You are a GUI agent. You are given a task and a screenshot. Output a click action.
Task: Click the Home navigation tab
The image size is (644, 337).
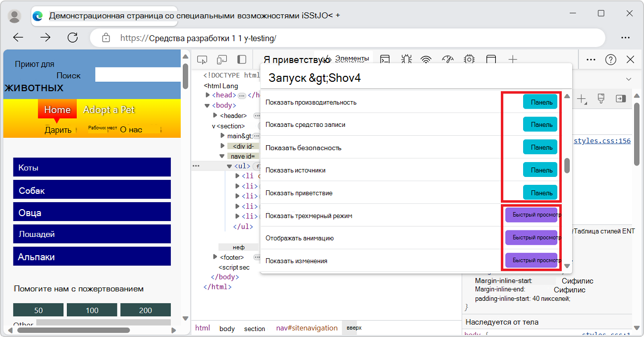57,110
